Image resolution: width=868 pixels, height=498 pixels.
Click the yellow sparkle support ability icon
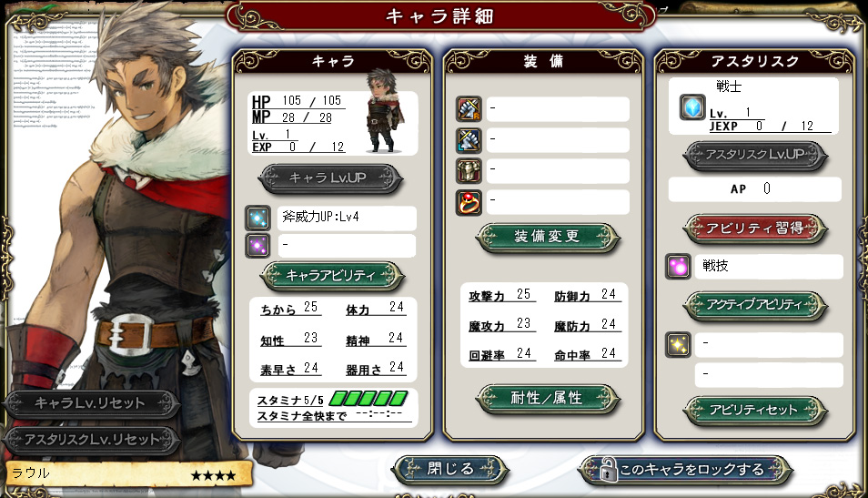click(678, 344)
